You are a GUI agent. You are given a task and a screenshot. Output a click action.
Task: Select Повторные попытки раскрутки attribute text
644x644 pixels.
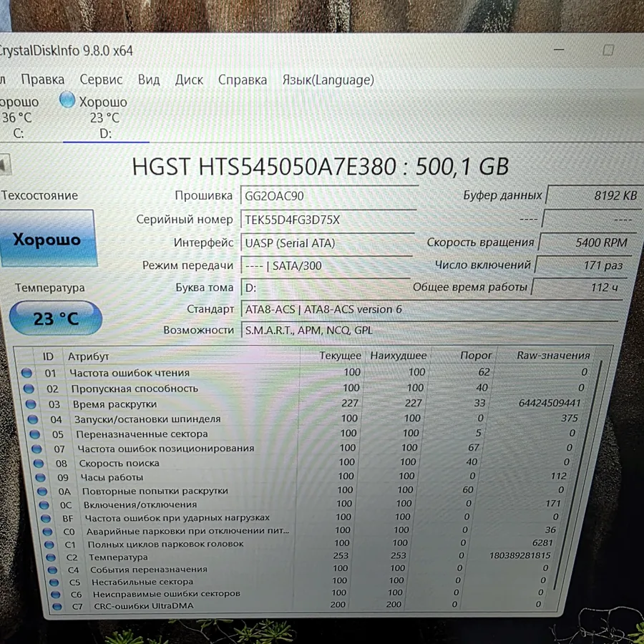point(155,491)
